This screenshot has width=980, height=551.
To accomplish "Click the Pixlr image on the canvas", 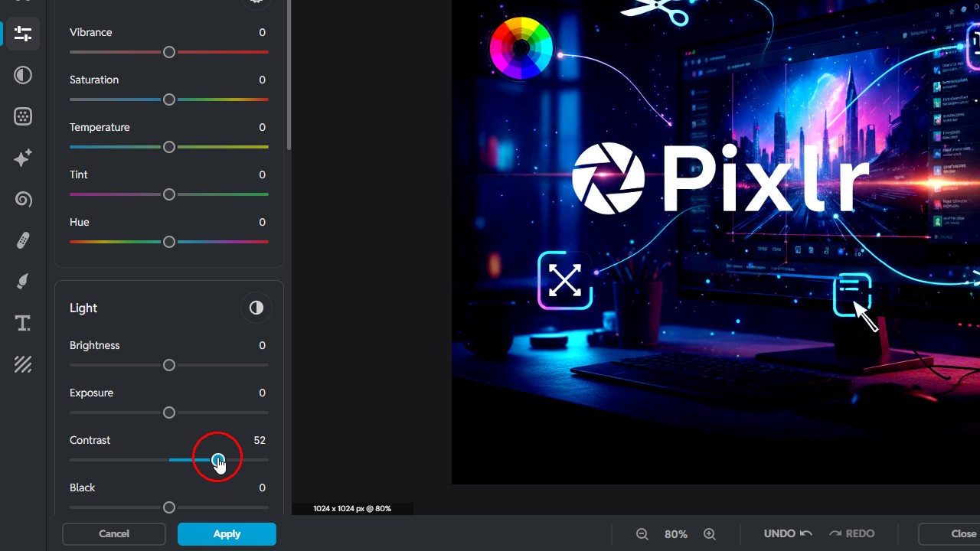I will pos(716,242).
